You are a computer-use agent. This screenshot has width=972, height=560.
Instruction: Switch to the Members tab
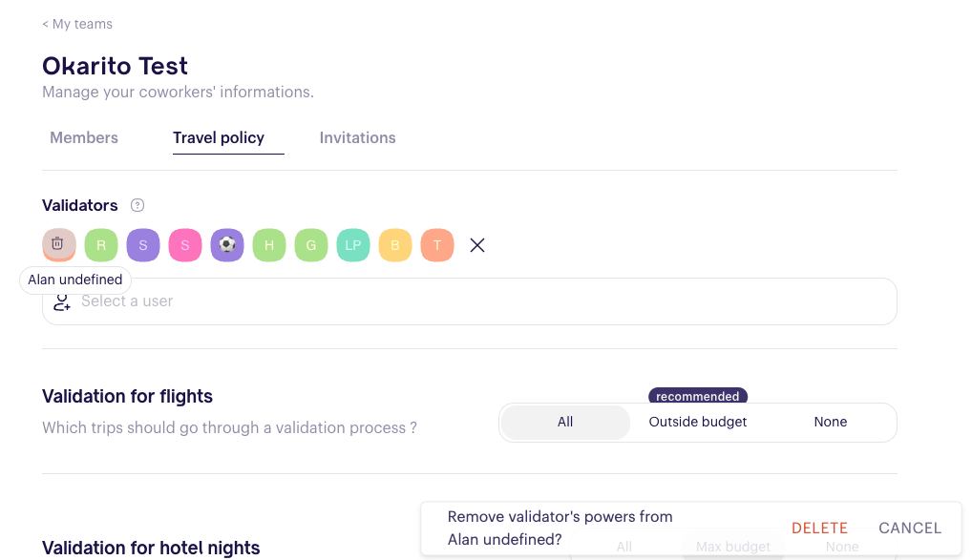[x=84, y=137]
